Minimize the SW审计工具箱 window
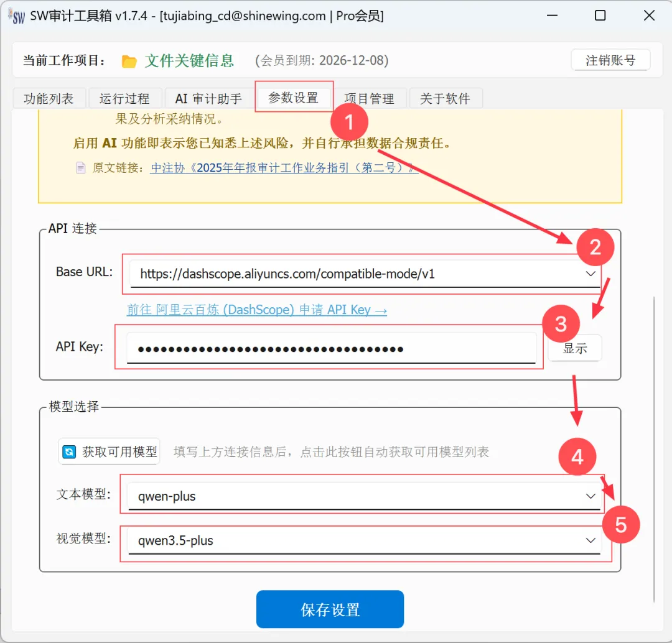 click(x=552, y=16)
